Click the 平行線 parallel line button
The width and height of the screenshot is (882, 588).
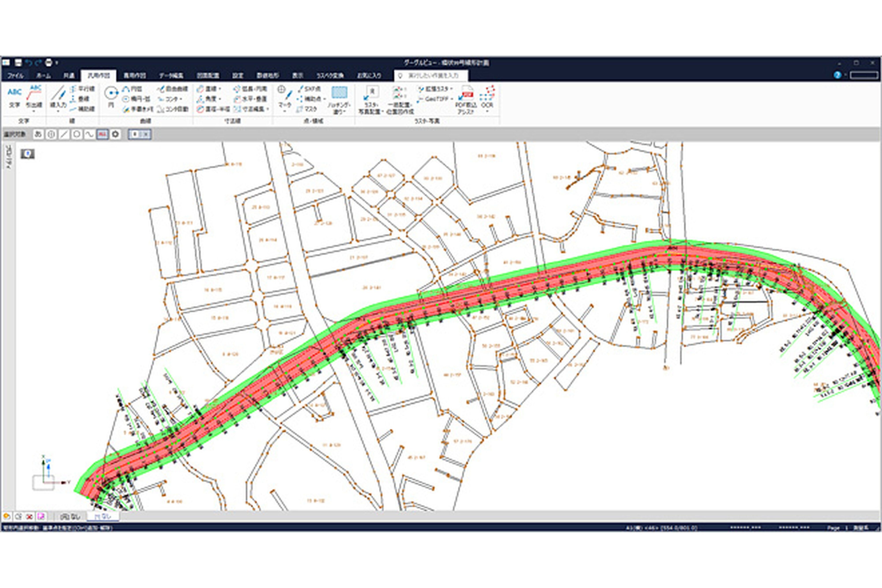82,89
